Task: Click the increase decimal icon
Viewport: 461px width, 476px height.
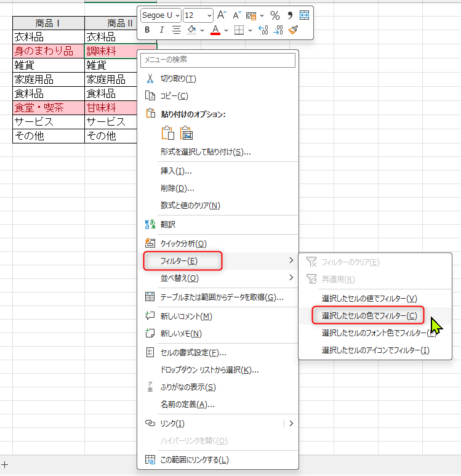Action: pos(263,30)
